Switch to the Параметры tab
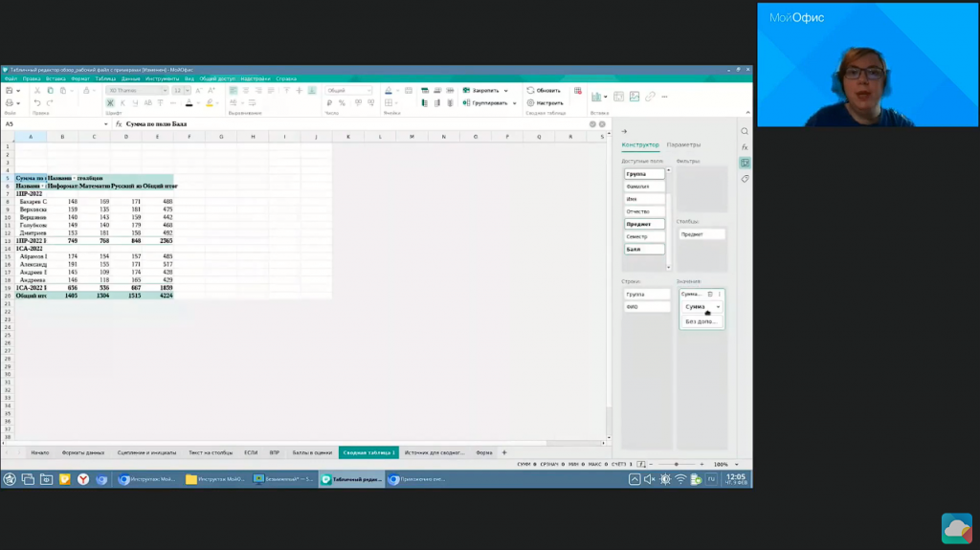This screenshot has width=980, height=550. [683, 144]
